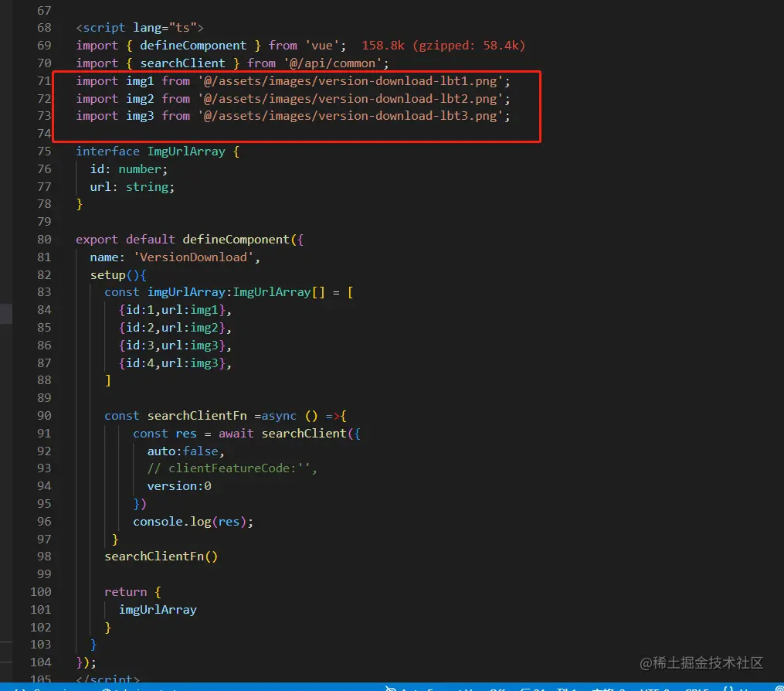Screen dimensions: 784x691
Task: Click the interface keyword on line 75
Action: 107,151
